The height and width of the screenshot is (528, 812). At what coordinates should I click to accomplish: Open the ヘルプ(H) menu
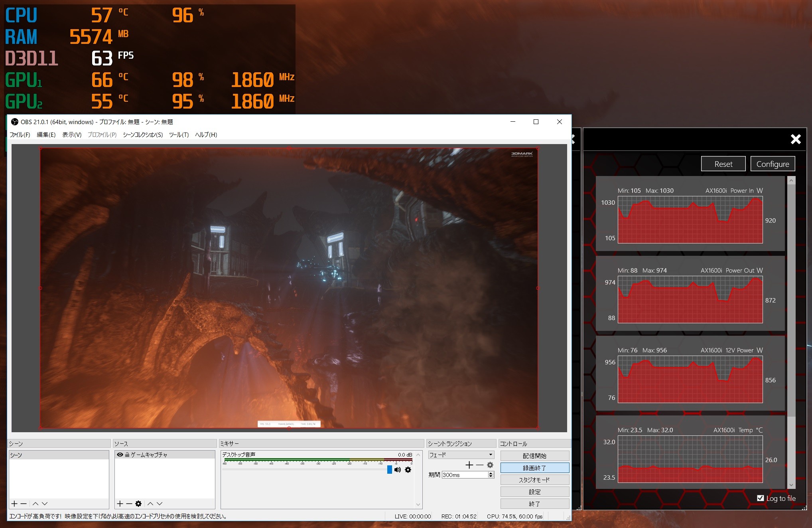click(206, 135)
